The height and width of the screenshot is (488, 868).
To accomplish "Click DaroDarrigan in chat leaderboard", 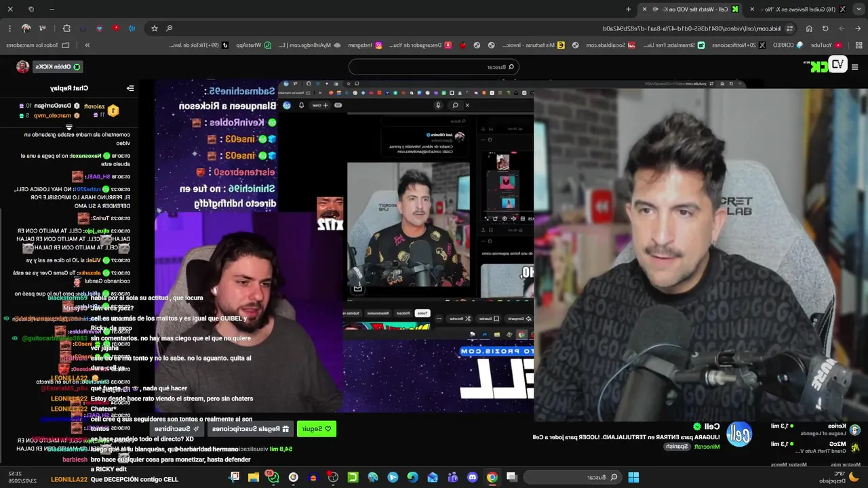I will (x=50, y=106).
